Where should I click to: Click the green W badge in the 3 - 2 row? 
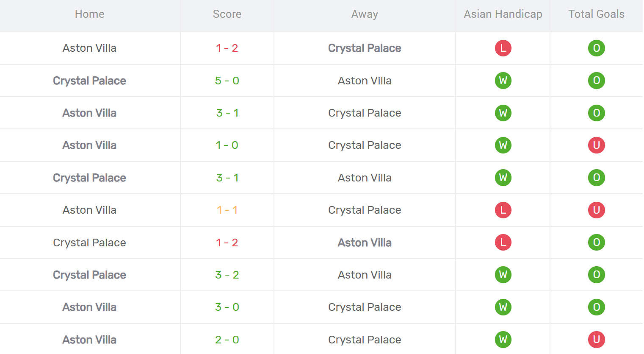coord(503,275)
